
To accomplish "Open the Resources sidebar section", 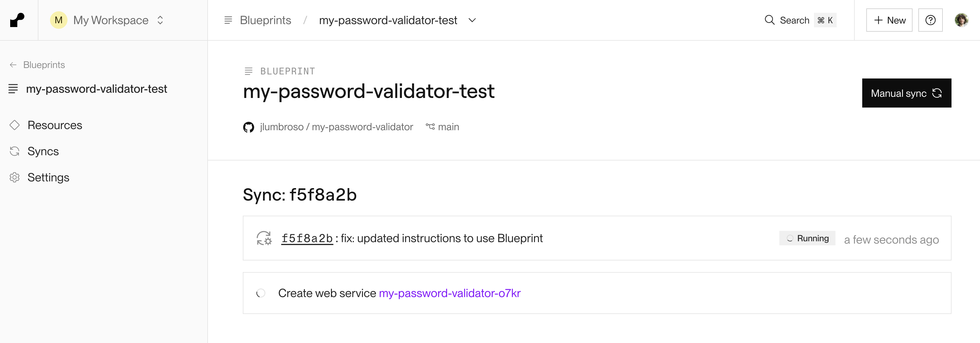I will tap(54, 125).
